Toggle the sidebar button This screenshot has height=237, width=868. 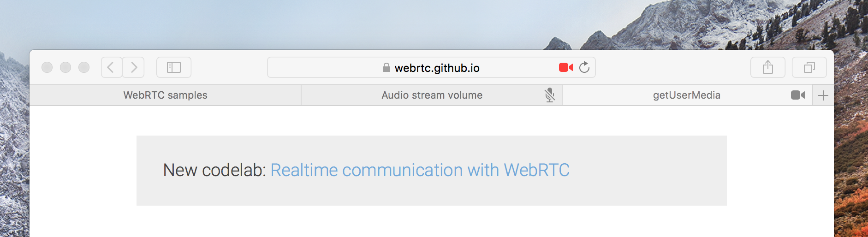pos(174,67)
